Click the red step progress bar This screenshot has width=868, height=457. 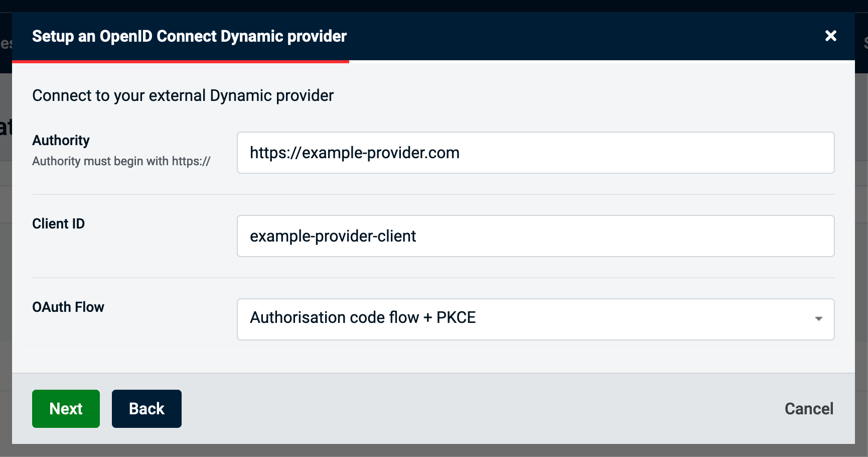(181, 62)
